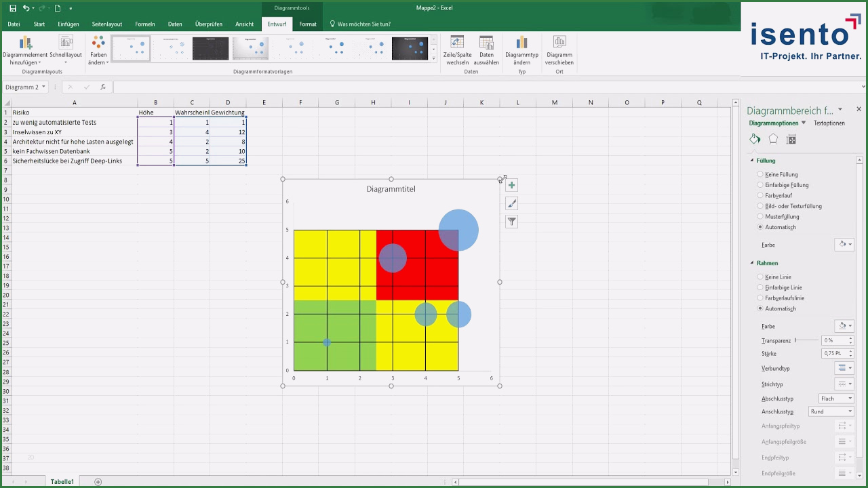The width and height of the screenshot is (868, 488).
Task: Select Keine Füllung radio option
Action: [x=760, y=175]
